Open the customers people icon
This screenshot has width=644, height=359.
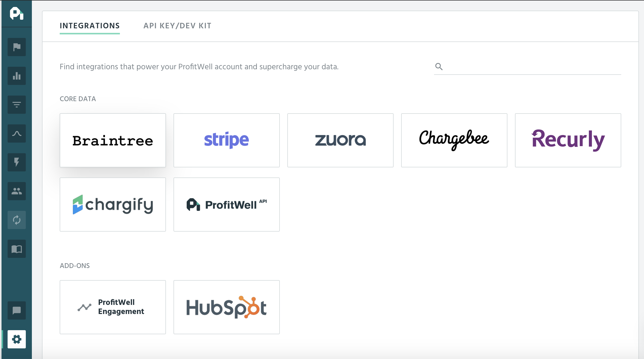(17, 191)
